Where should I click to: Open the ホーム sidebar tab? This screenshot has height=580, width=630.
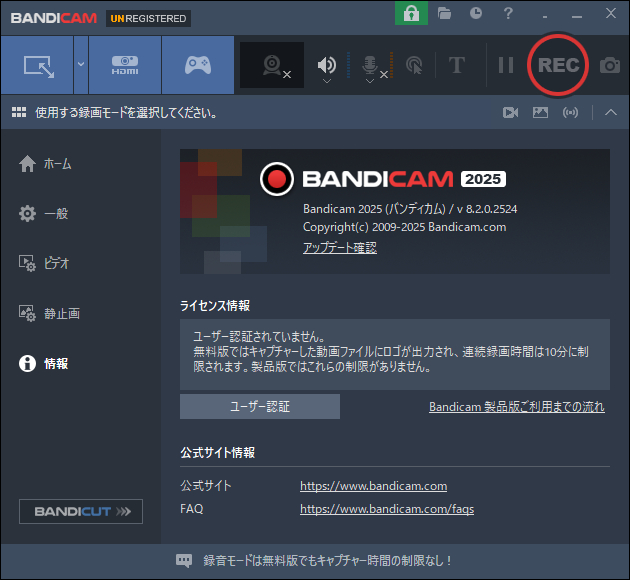pos(45,164)
